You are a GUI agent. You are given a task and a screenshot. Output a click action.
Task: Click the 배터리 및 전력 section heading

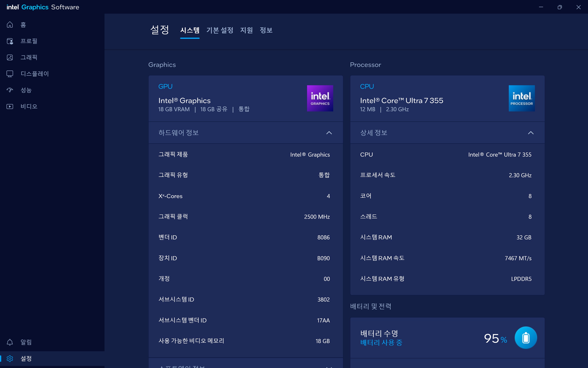370,306
